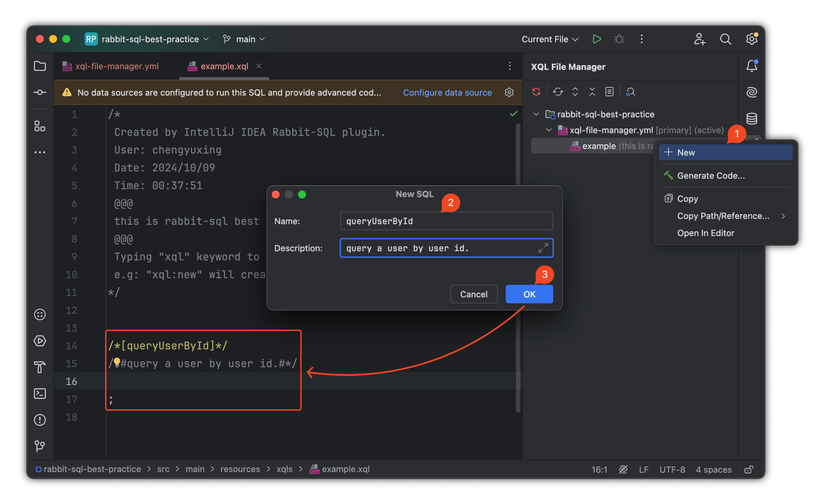Toggle read-only lock in status bar
This screenshot has width=827, height=504.
pos(749,469)
